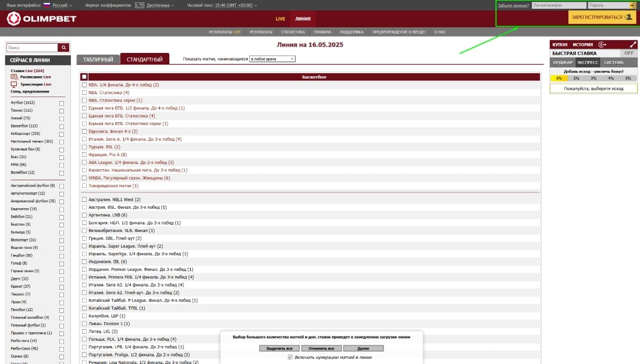Open Ставки Live (224) link
Viewport: 640px width, 364px height.
(x=27, y=70)
